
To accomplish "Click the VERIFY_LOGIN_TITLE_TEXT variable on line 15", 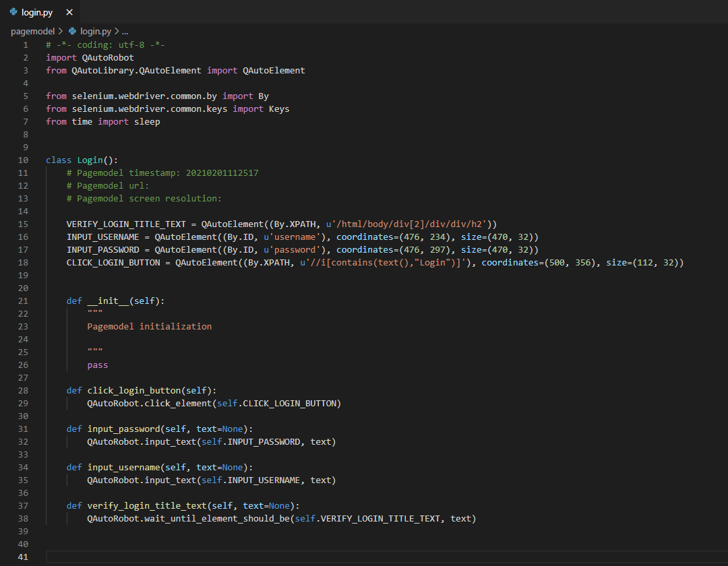I will [x=126, y=224].
